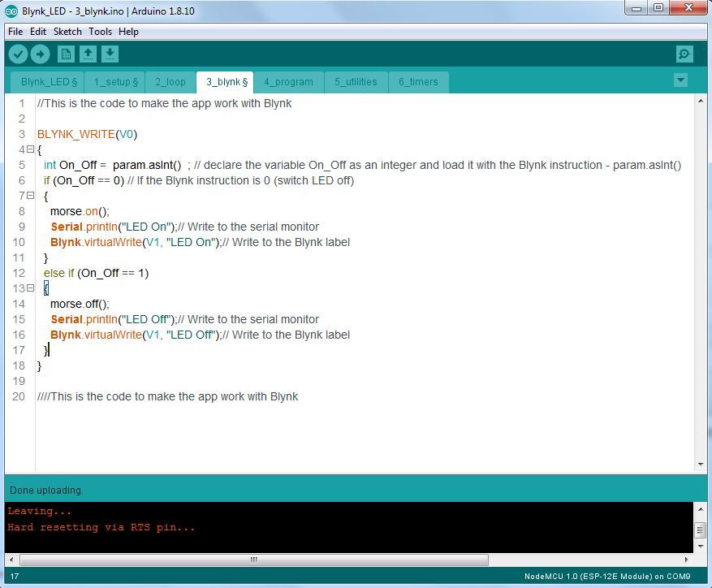Image resolution: width=712 pixels, height=588 pixels.
Task: Click the NodeMCU 1.0 on COM9 board status
Action: point(607,576)
